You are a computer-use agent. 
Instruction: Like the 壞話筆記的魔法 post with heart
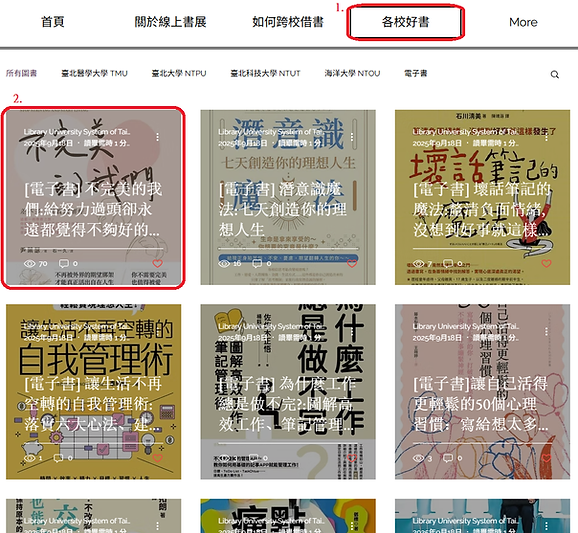pos(546,264)
